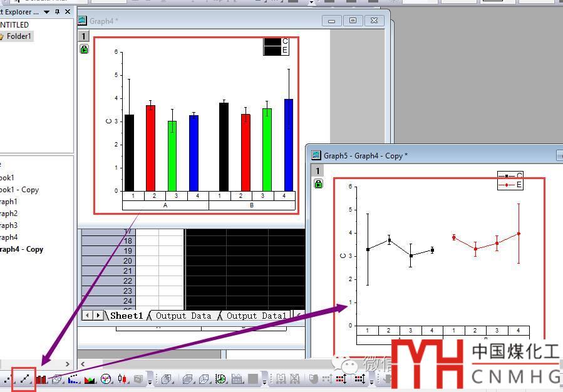The width and height of the screenshot is (563, 392).
Task: Click the gray square icon in the 3D toolbar
Action: tap(253, 379)
